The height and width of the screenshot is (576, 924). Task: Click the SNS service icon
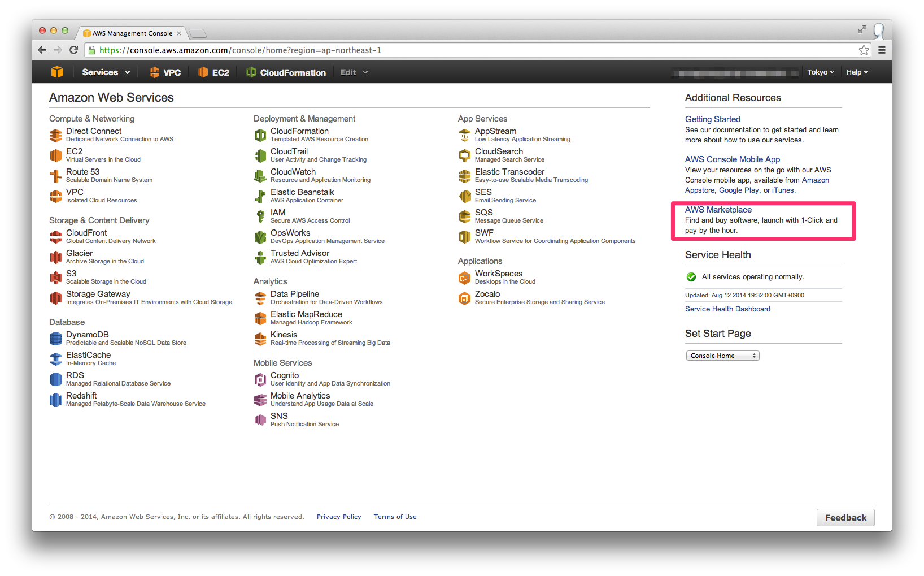click(x=260, y=421)
